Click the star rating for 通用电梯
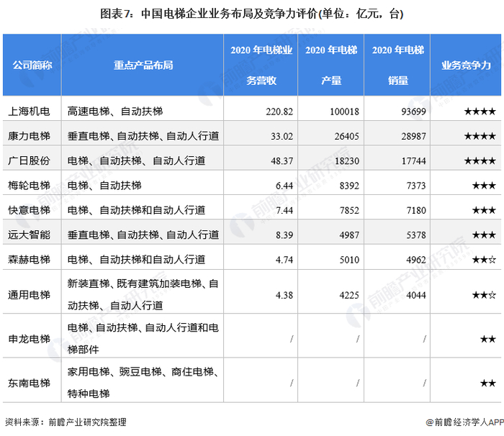The width and height of the screenshot is (504, 436). pos(484,295)
